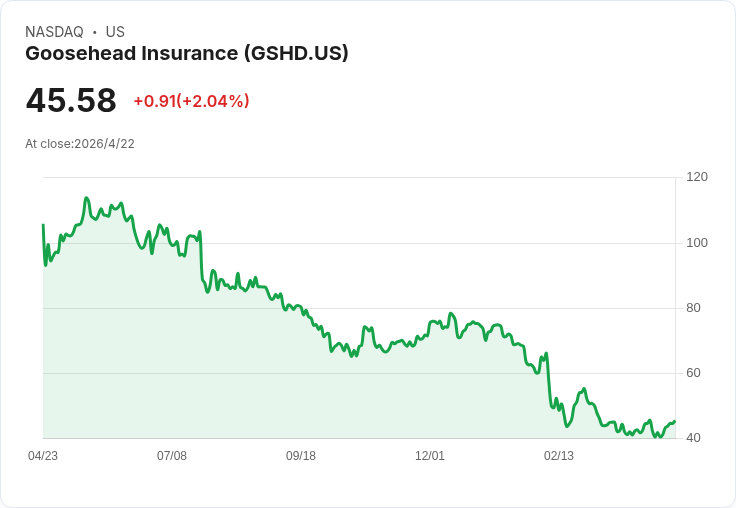Click the steep price drop just before 02/13

tap(548, 380)
